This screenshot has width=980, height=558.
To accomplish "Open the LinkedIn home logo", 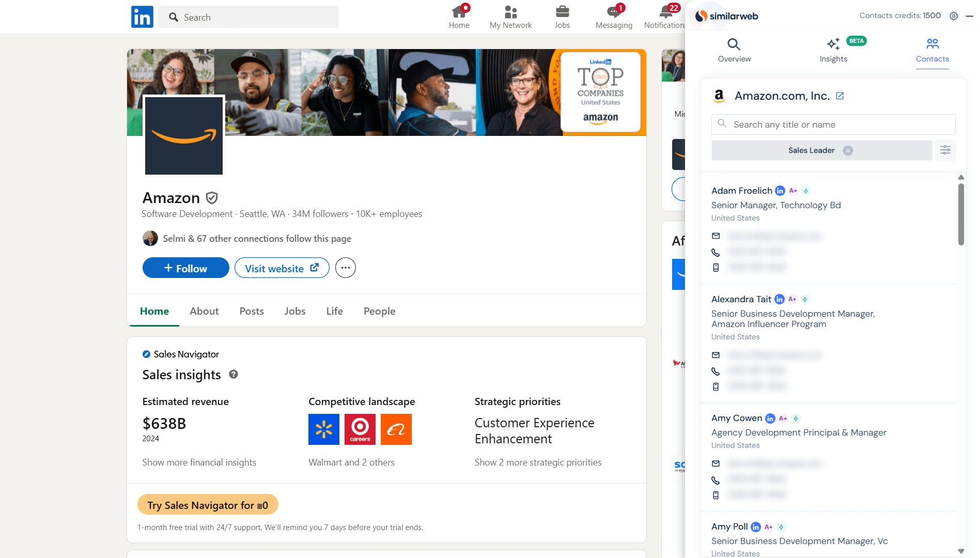I will coord(142,17).
